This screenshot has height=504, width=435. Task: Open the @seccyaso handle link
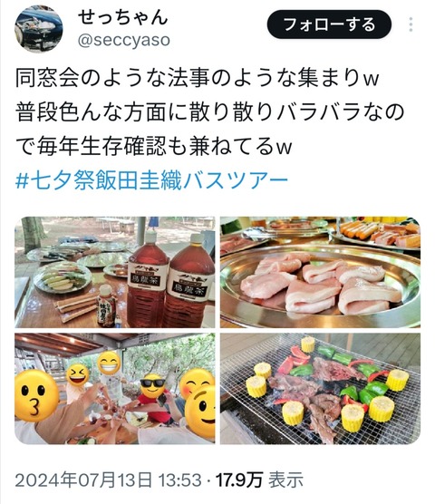pos(124,41)
